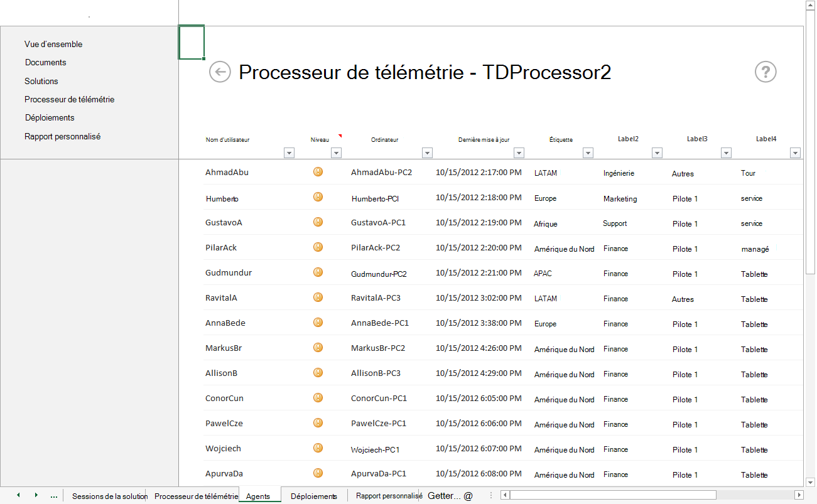Screen dimensions: 817x504
Task: Open the Nom d'utilisateur filter dropdown
Action: 289,153
